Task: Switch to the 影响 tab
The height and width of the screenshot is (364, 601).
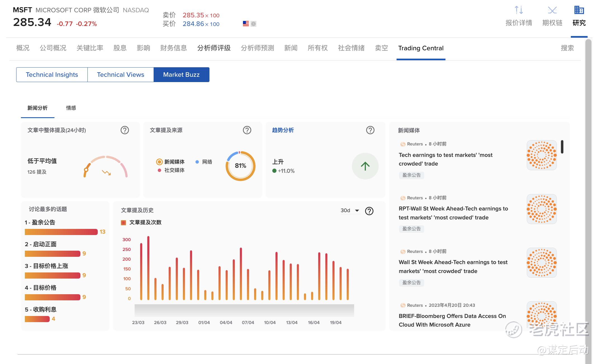Action: pos(143,48)
